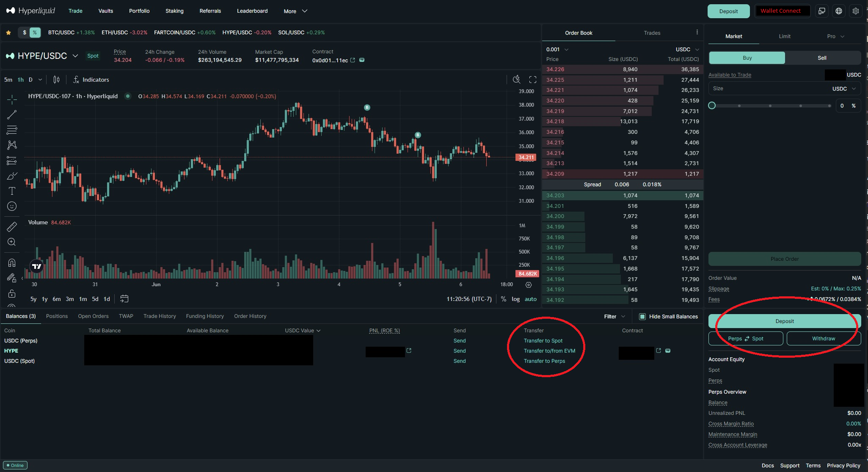Click the chart alert clock icon
The image size is (868, 472).
(x=516, y=80)
